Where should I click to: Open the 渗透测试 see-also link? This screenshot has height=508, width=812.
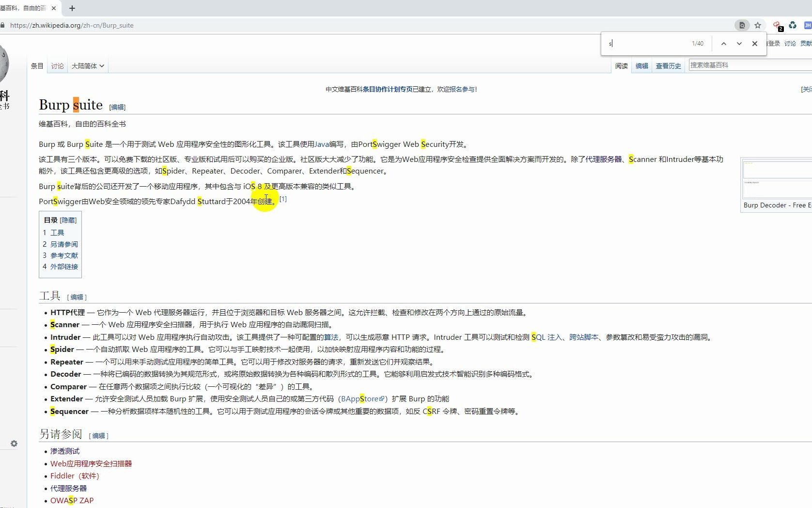click(65, 451)
